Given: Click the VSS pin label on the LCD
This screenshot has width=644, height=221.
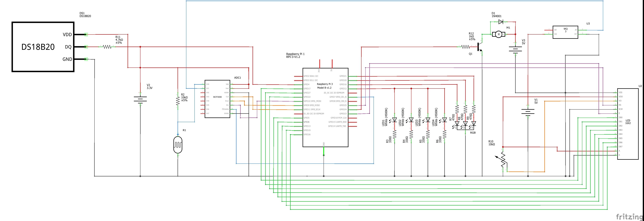Looking at the screenshot, I should 620,92.
